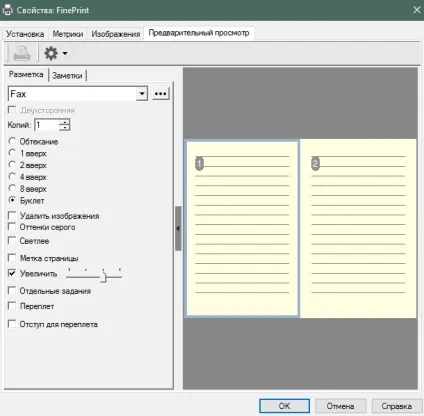Select the 2 вверх radio option

(x=12, y=165)
